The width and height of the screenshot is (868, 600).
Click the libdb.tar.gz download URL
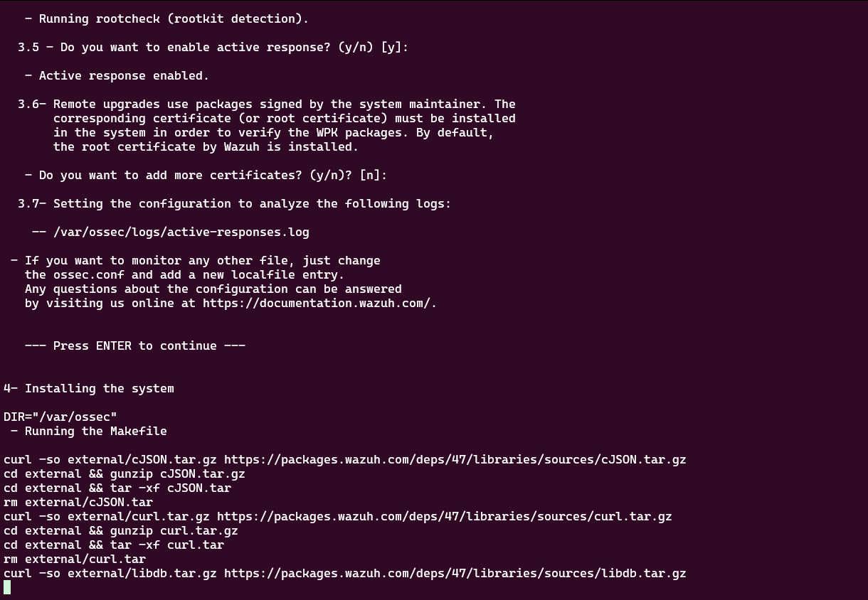pyautogui.click(x=455, y=573)
